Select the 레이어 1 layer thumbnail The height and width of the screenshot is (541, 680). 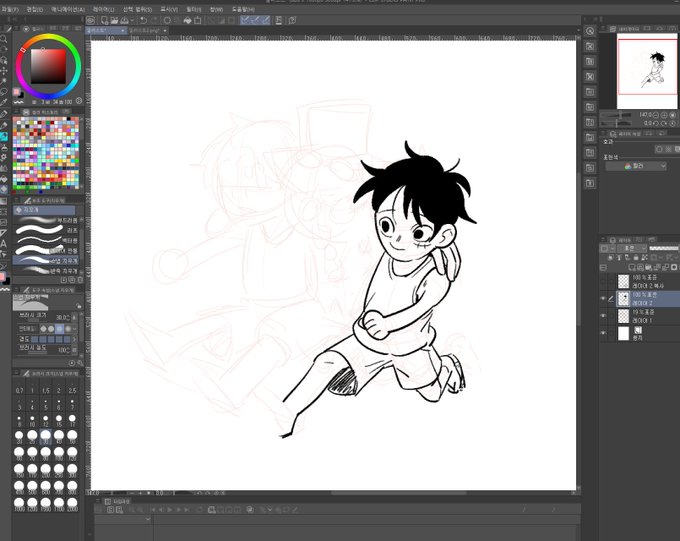tap(623, 316)
